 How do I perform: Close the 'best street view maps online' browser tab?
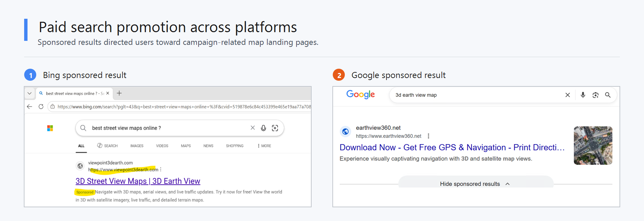click(x=108, y=93)
